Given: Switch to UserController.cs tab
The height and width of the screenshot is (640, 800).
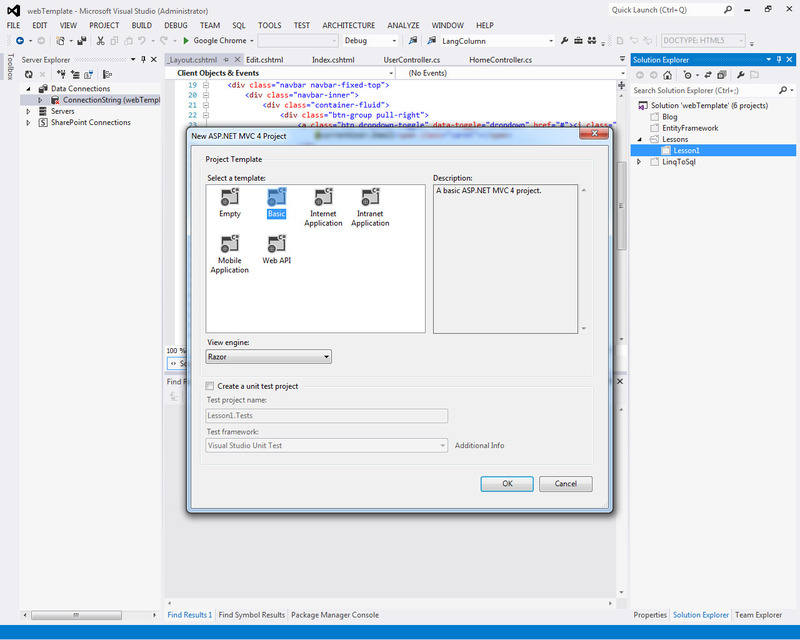Looking at the screenshot, I should tap(412, 60).
